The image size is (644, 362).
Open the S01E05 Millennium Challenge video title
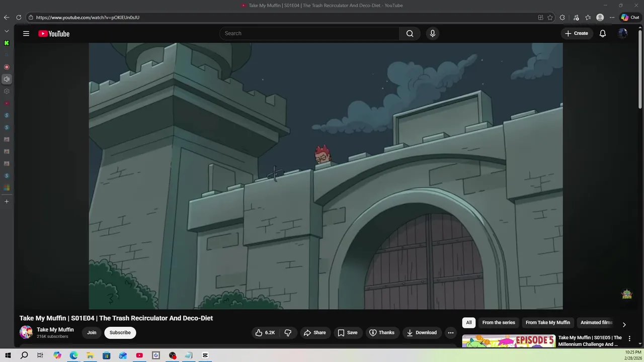coord(590,341)
